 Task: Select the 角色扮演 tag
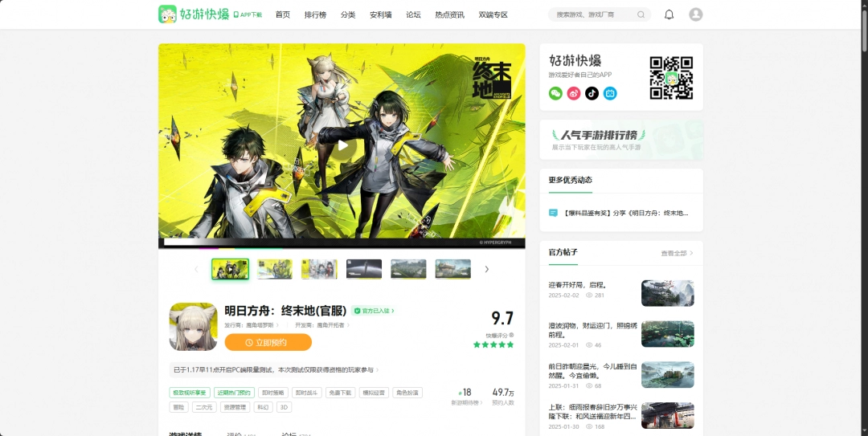click(x=408, y=393)
